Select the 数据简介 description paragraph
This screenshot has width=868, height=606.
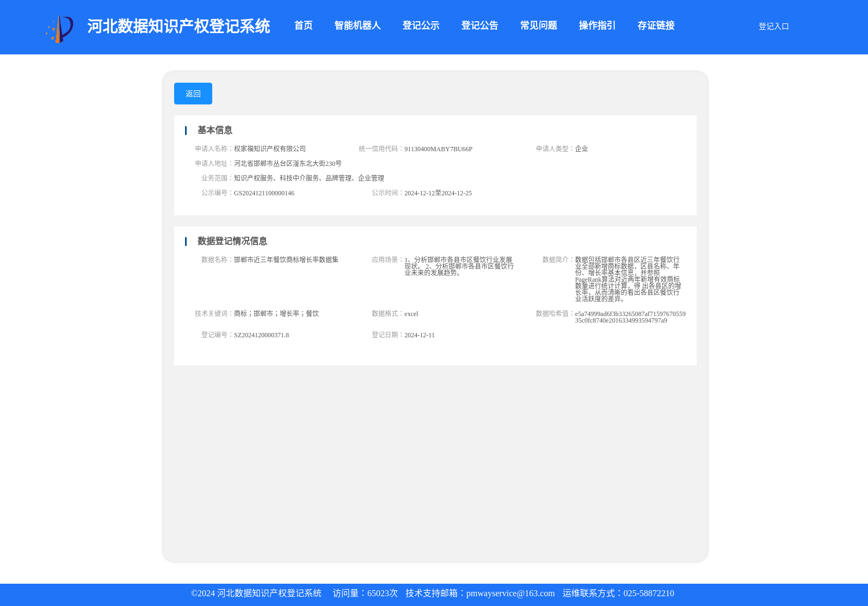(x=628, y=279)
